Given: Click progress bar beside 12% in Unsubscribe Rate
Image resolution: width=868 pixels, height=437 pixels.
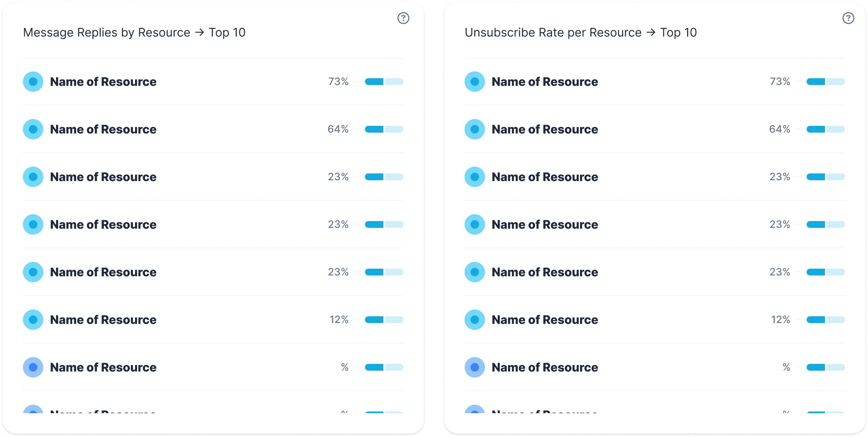Looking at the screenshot, I should 826,320.
